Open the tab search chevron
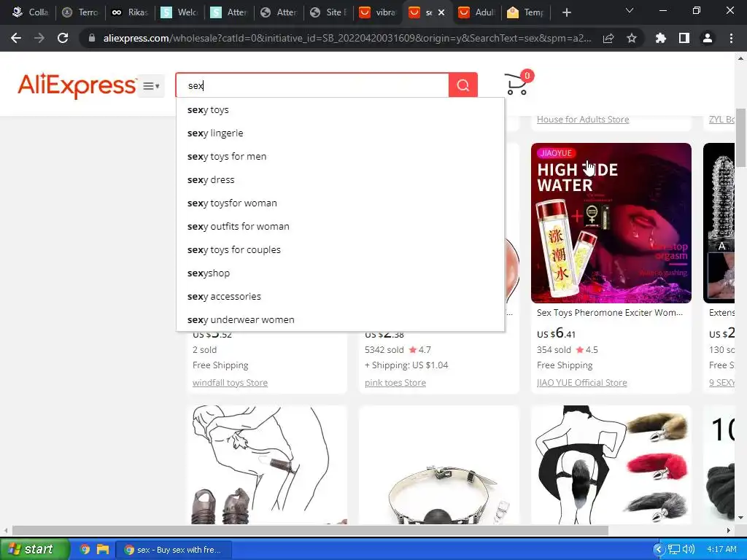 [x=630, y=10]
